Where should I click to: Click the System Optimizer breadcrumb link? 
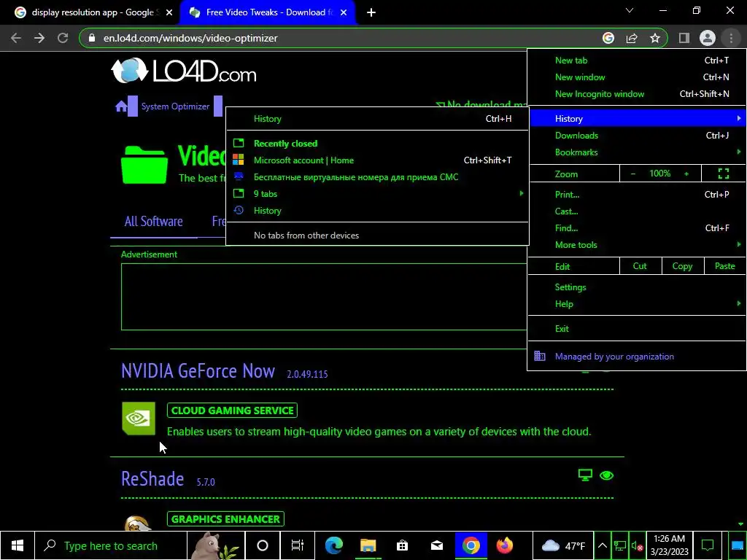[x=175, y=106]
